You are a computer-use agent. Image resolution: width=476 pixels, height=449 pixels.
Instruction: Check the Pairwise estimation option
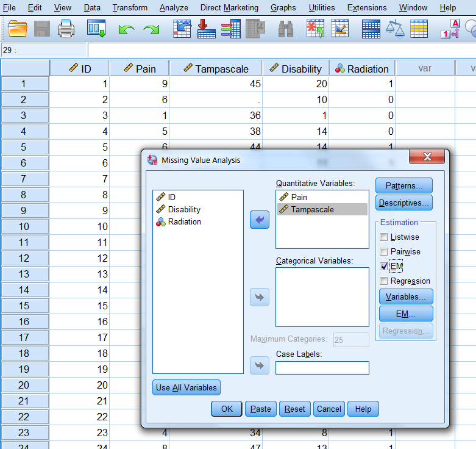(383, 251)
